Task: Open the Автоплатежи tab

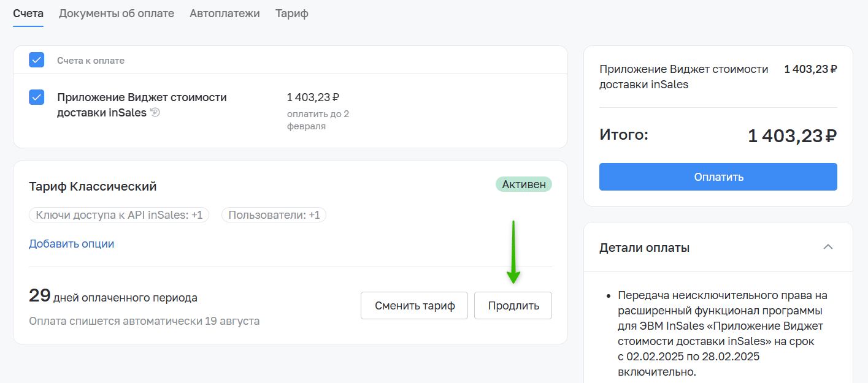Action: (225, 13)
